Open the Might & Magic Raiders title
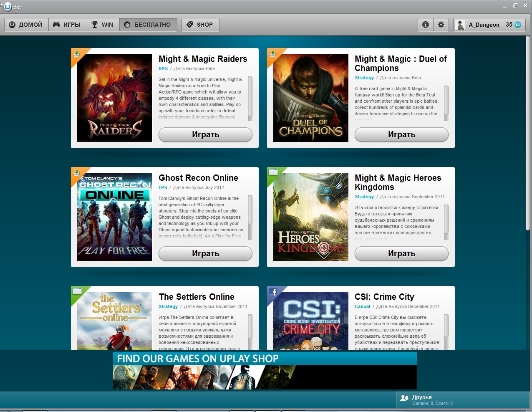The width and height of the screenshot is (532, 412). 203,59
